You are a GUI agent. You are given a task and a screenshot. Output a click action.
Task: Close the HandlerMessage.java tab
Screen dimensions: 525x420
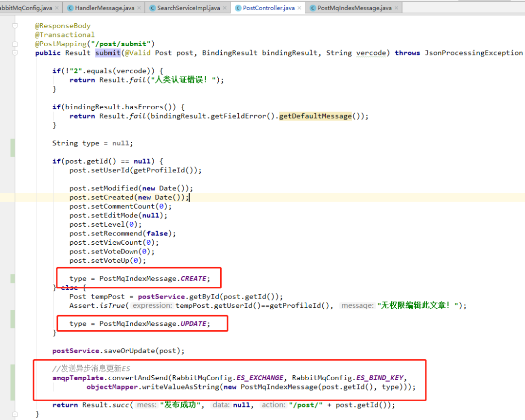(x=139, y=8)
